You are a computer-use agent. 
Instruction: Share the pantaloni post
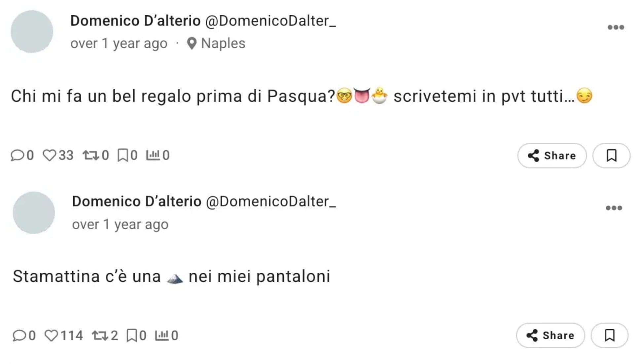coord(550,335)
